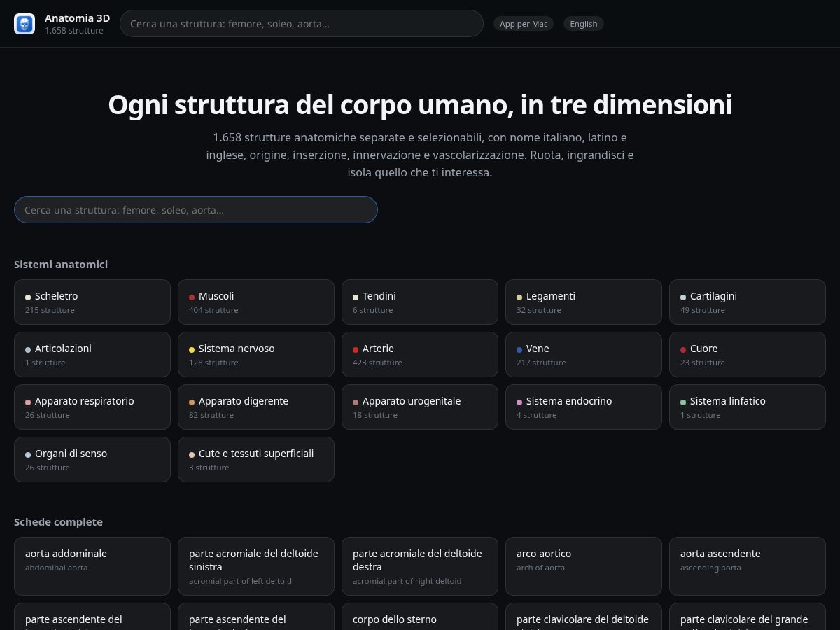Open the Sistema nervoso card
The width and height of the screenshot is (840, 630).
[x=256, y=355]
